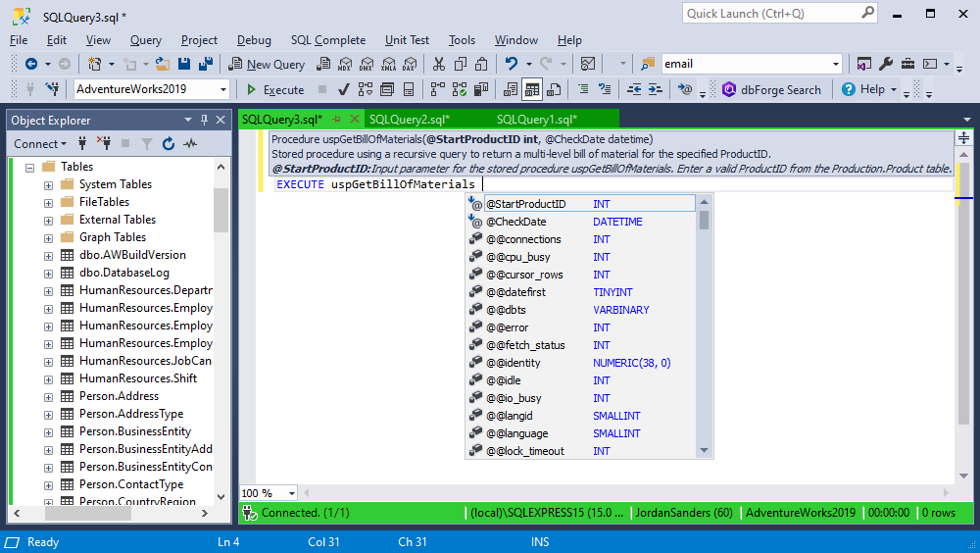This screenshot has width=980, height=553.
Task: Click the Execute button
Action: tap(275, 89)
